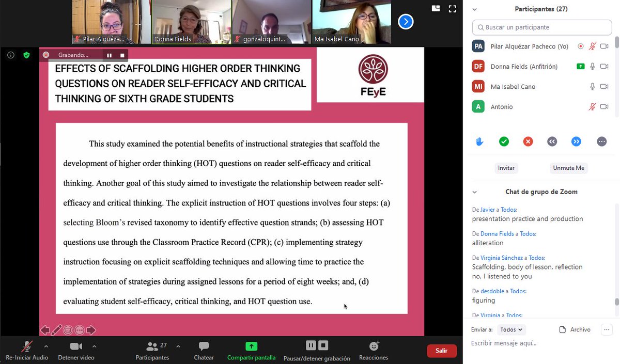Send the red X 'no' reaction
Screen dimensions: 620x364
click(x=528, y=141)
